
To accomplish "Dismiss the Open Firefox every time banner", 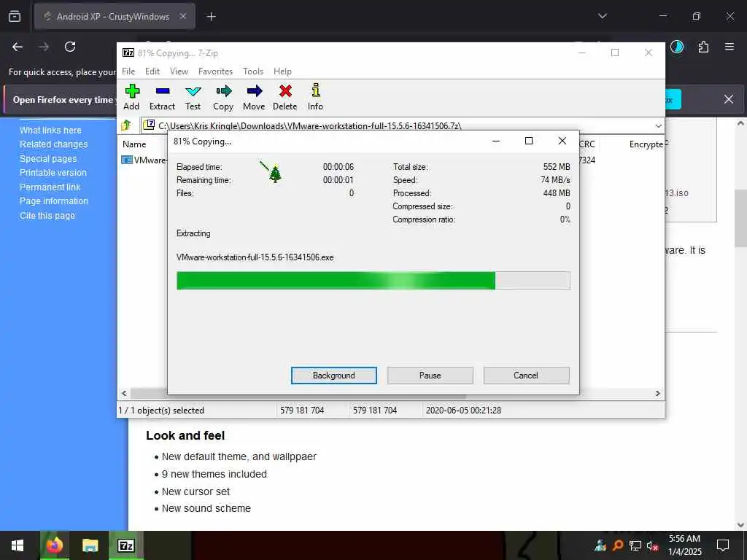I will 729,99.
